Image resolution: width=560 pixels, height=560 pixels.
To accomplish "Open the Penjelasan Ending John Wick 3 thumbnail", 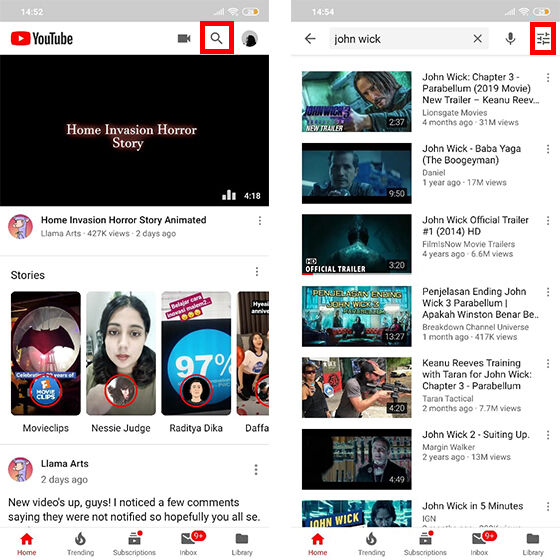I will [356, 316].
